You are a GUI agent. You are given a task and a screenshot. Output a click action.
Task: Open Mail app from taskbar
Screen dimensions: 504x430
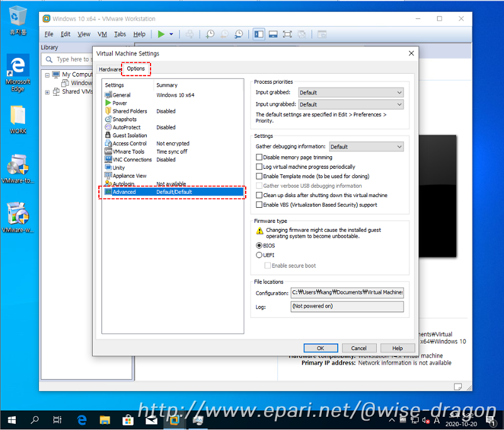click(x=151, y=420)
